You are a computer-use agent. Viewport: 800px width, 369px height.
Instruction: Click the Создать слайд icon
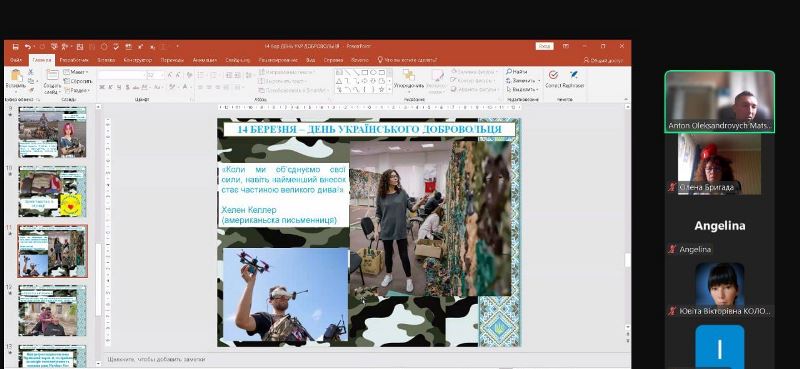(x=52, y=75)
